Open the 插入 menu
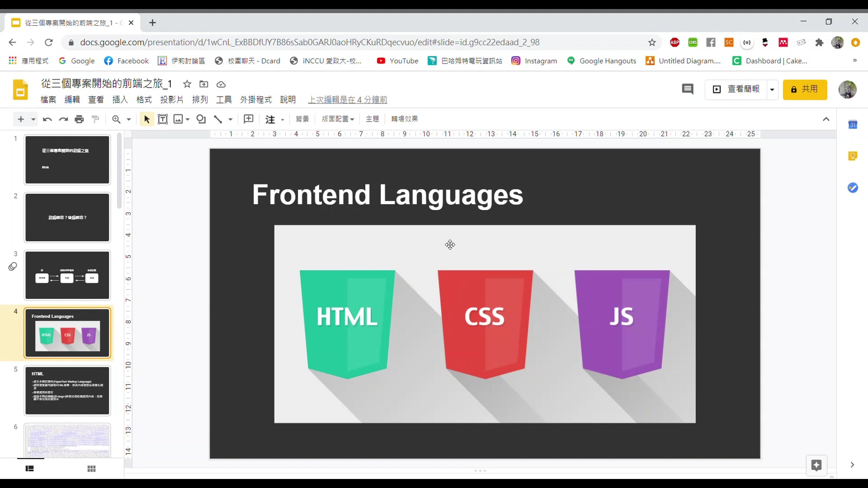Screen dimensions: 868x488 (x=120, y=100)
